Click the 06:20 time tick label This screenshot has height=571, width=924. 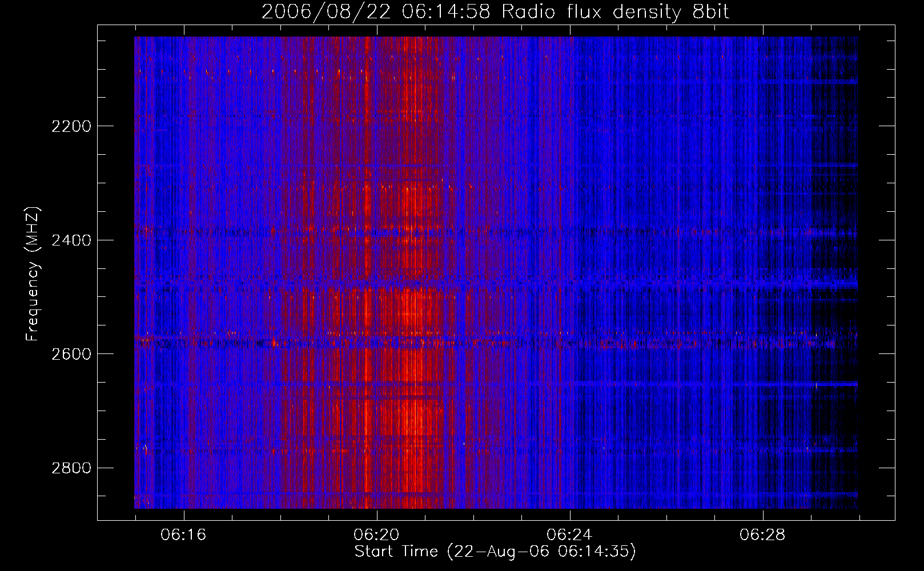pos(377,535)
